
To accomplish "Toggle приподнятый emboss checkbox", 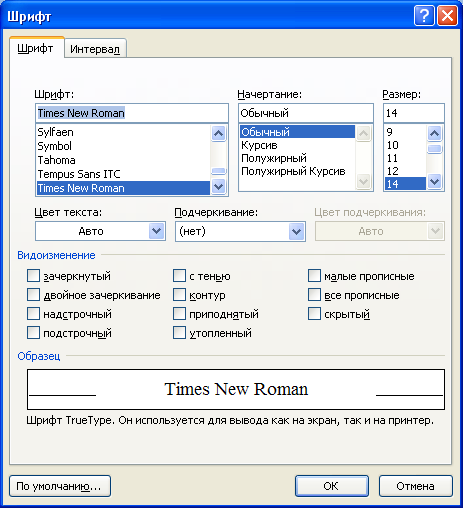I will tap(179, 314).
